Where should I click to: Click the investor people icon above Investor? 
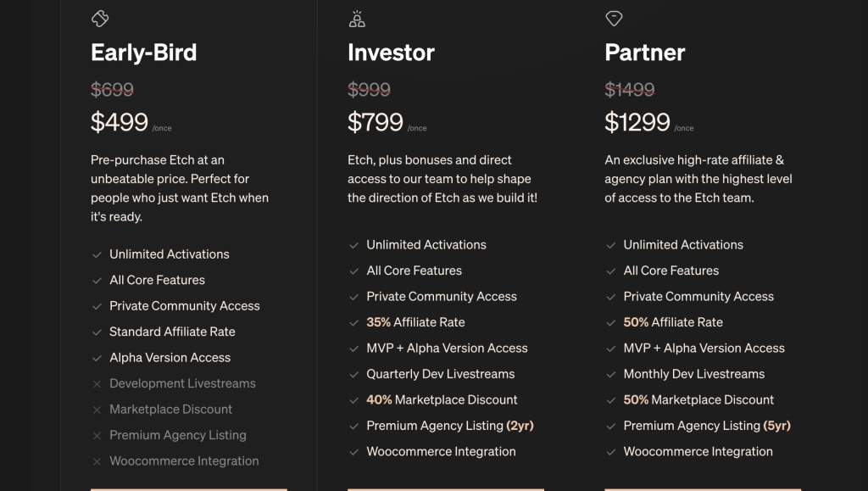pos(357,19)
